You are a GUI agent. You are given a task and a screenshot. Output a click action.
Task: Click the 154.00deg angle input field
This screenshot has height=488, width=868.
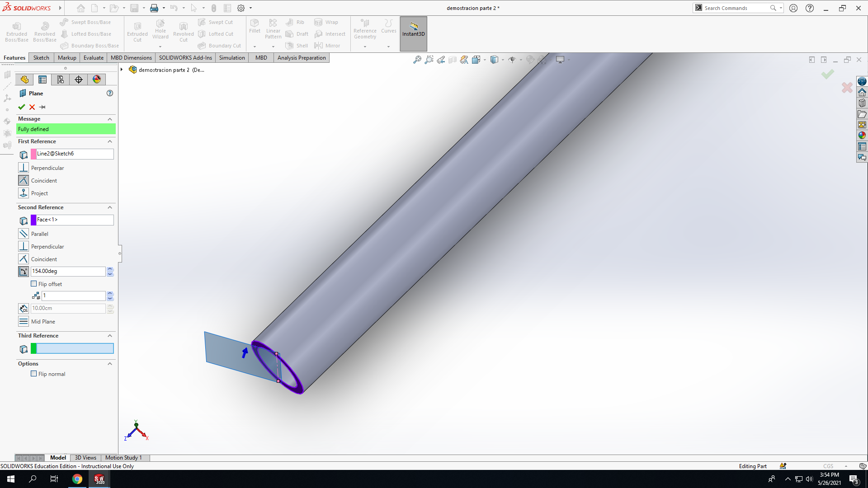point(68,271)
